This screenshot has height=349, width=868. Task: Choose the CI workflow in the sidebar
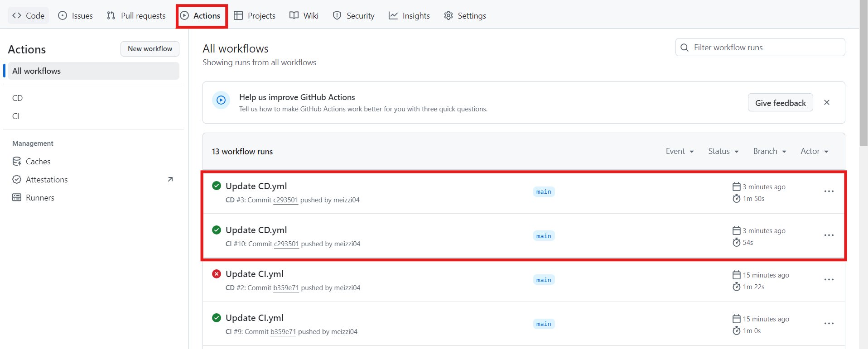[x=93, y=116]
